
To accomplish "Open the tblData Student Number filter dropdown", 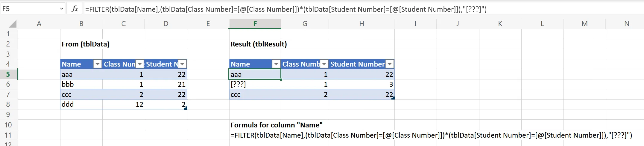I will (x=182, y=64).
